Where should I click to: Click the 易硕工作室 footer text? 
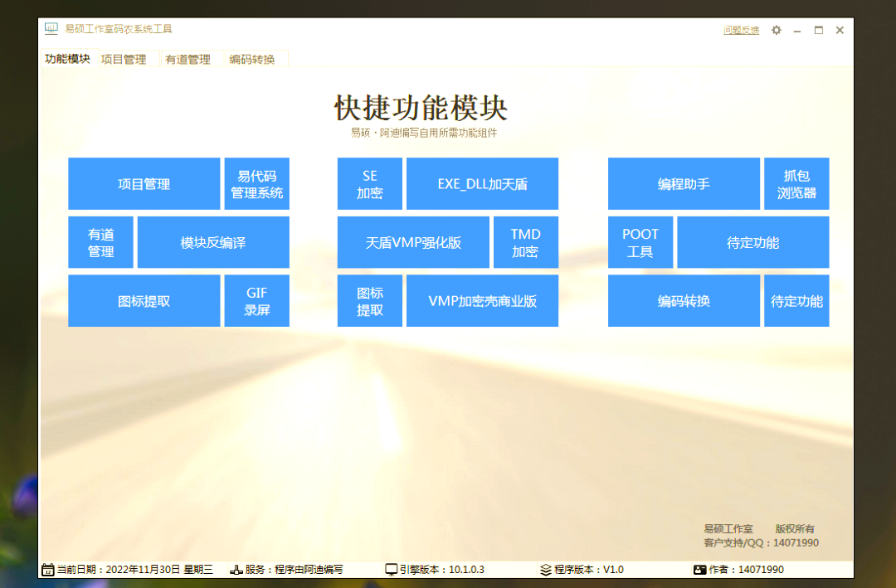[728, 528]
